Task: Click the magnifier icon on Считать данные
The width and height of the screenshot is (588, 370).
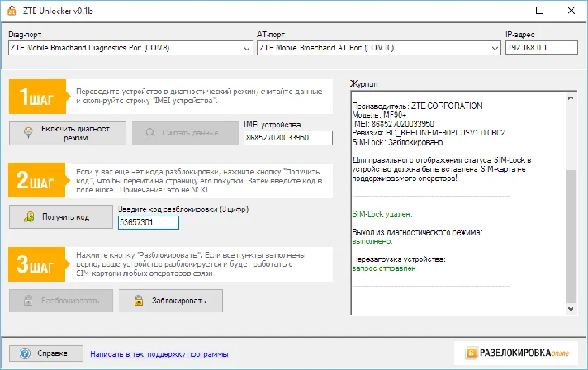Action: click(150, 133)
